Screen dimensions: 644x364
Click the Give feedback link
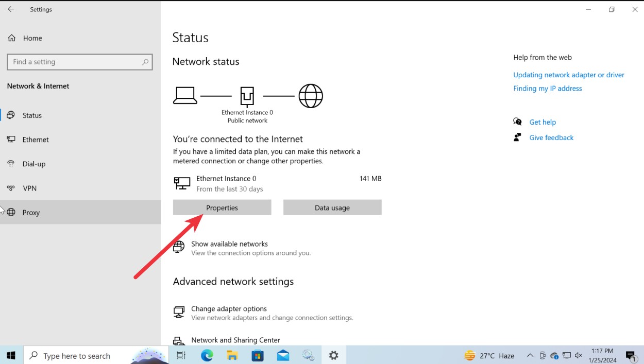click(551, 137)
